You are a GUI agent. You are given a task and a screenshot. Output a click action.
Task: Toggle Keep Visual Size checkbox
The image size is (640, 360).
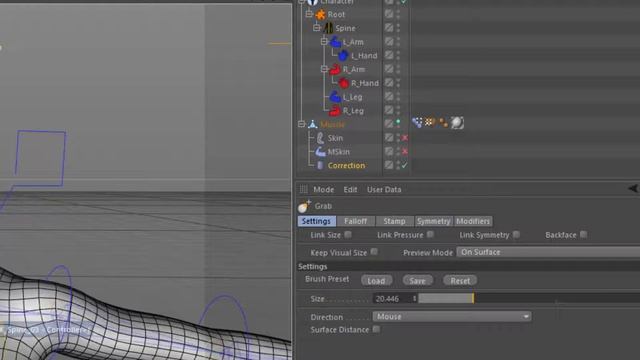[x=374, y=252]
